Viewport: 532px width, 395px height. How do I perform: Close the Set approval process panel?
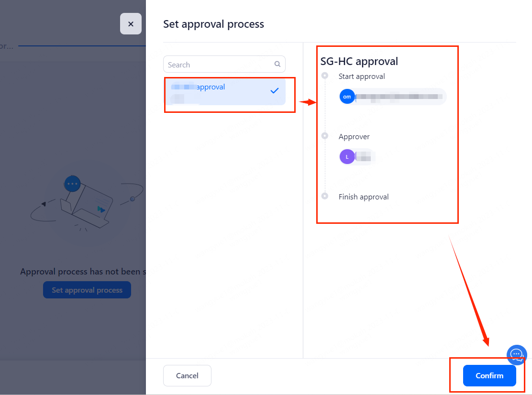pyautogui.click(x=131, y=24)
